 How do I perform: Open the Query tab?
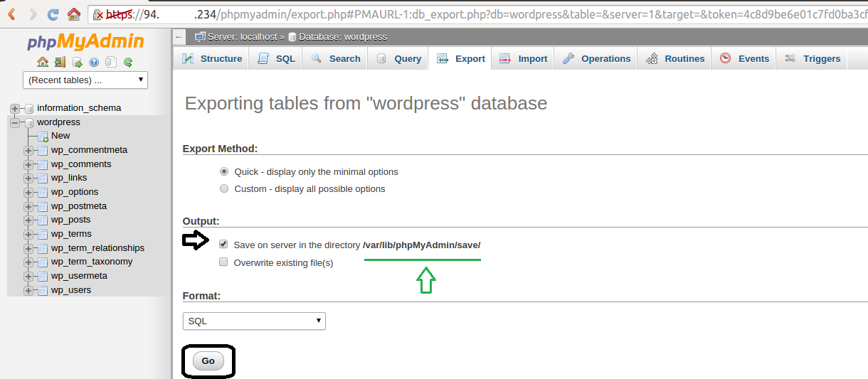pos(398,59)
